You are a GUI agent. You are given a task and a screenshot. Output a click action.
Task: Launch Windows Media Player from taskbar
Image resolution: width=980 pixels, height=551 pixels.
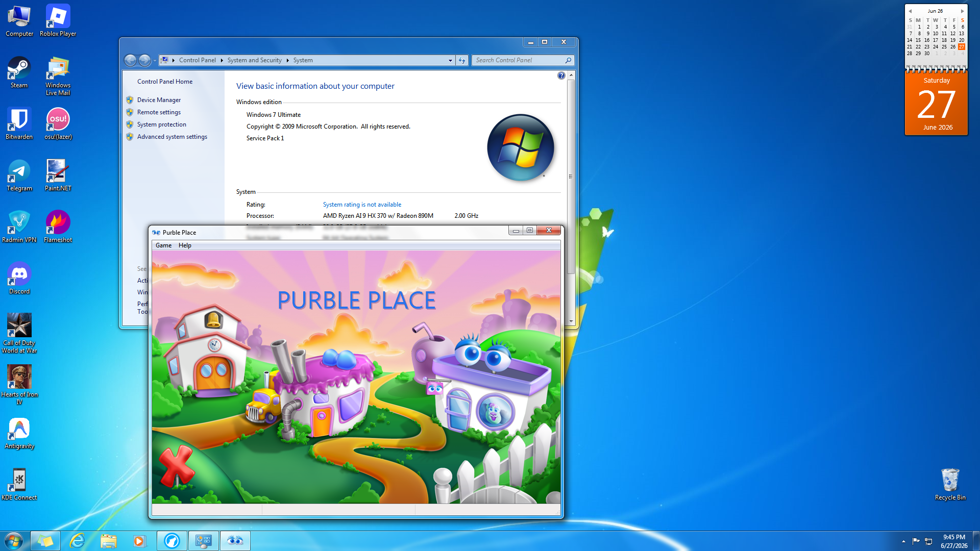(139, 541)
